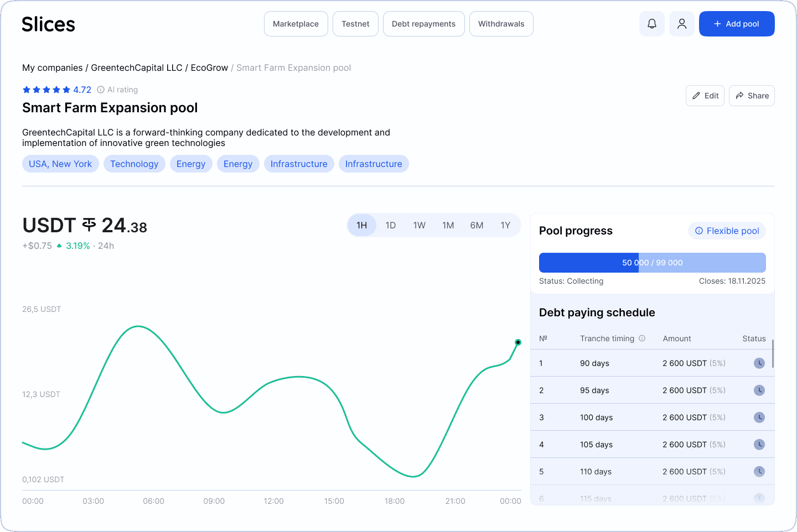The image size is (797, 532).
Task: Click the clock status icon for tranche 3
Action: point(759,418)
